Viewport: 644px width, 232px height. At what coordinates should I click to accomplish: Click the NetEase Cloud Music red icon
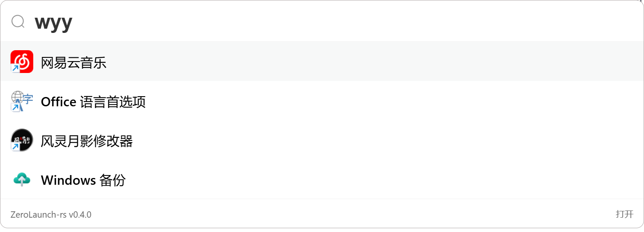pos(22,62)
